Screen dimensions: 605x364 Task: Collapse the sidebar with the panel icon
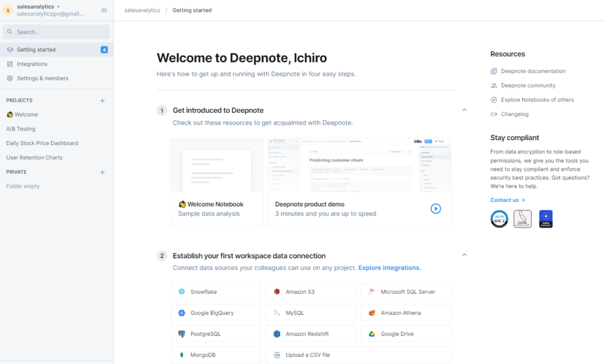tap(105, 10)
